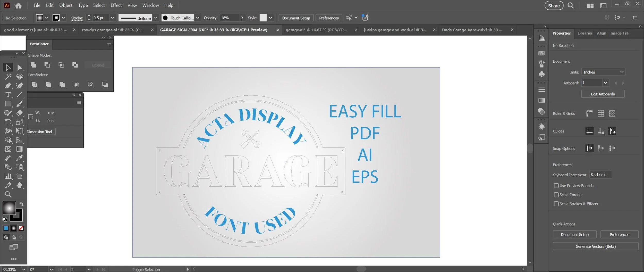Expand the Stroke weight dropdown
Screen dimensions: 644x272
click(112, 18)
